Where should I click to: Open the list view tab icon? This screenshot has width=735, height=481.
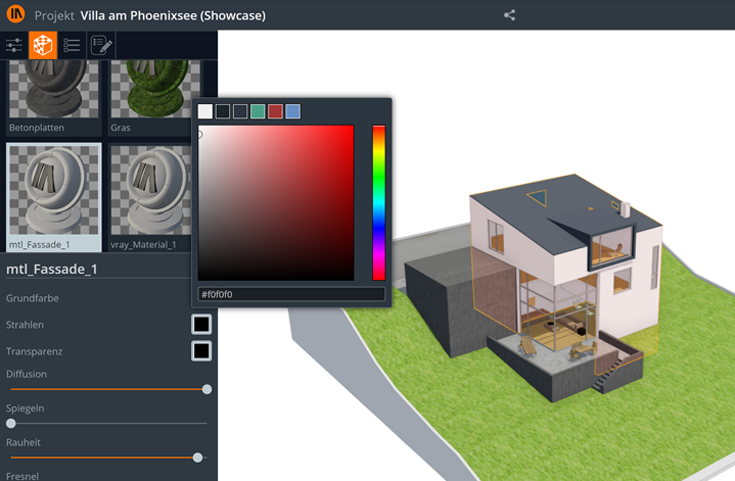tap(72, 45)
